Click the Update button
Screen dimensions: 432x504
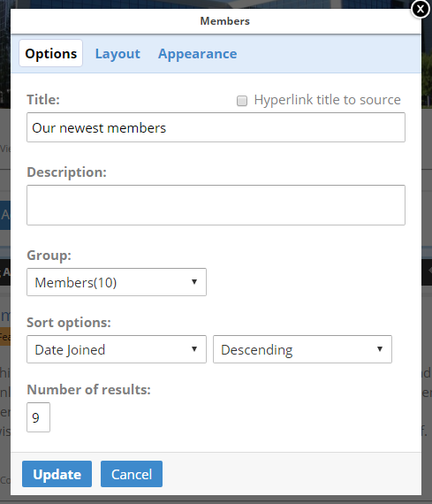(x=57, y=474)
